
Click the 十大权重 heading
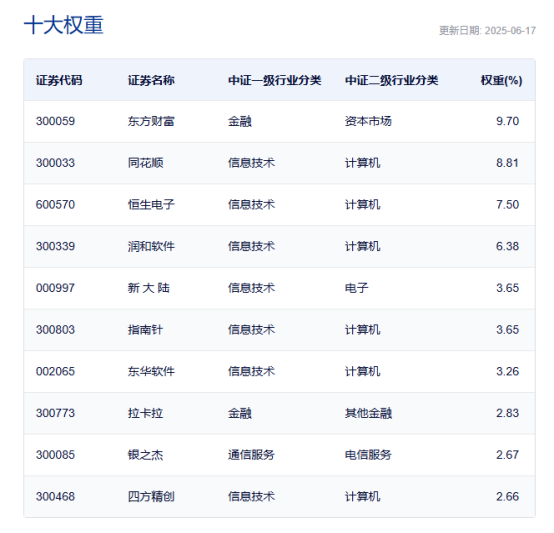(x=64, y=25)
